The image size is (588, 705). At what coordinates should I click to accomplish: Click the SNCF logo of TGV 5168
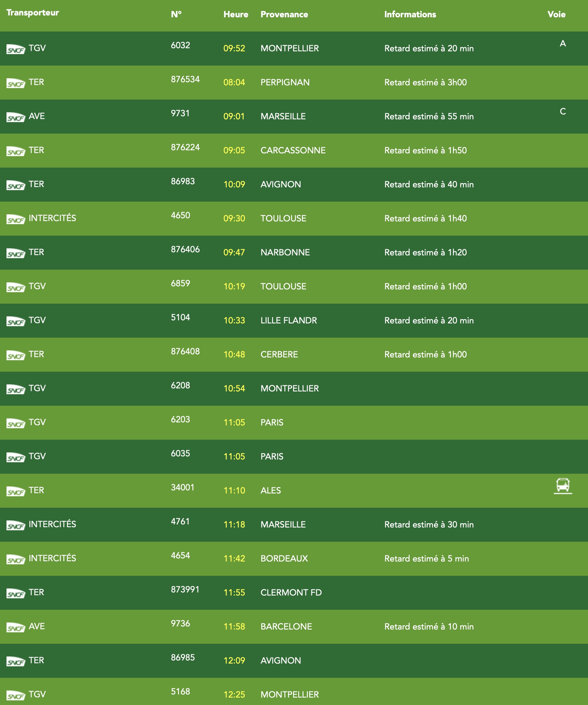[x=16, y=696]
